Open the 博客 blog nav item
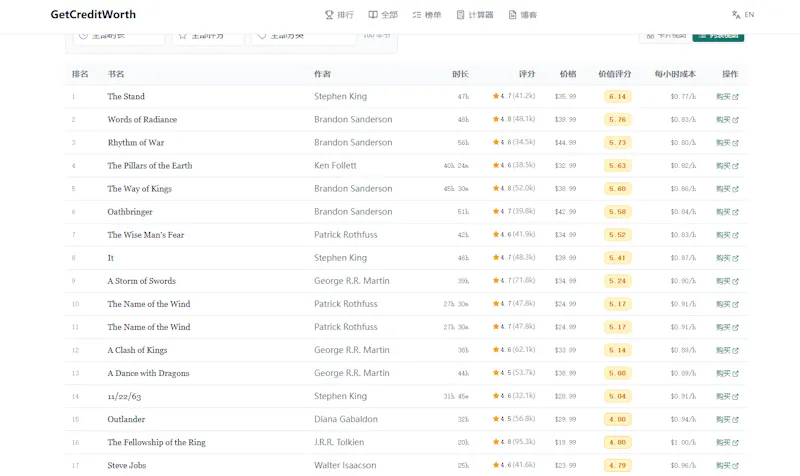Screen dimensions: 800x476 (522, 15)
